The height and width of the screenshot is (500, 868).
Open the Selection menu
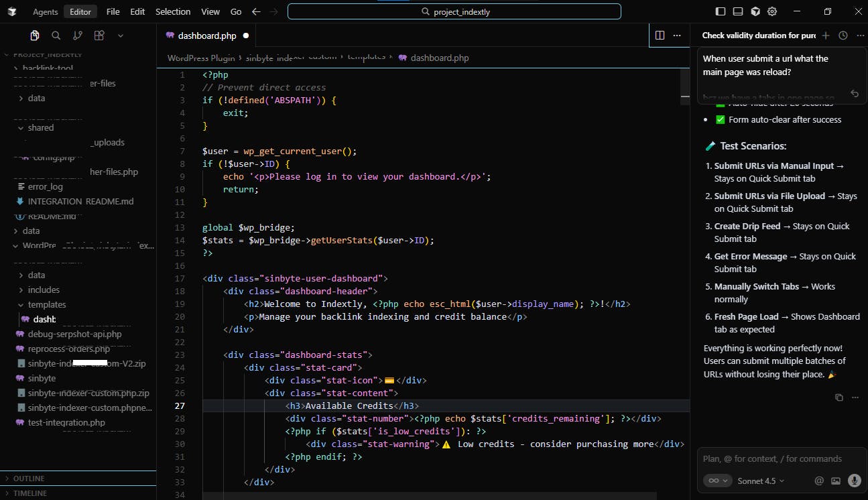pos(173,11)
